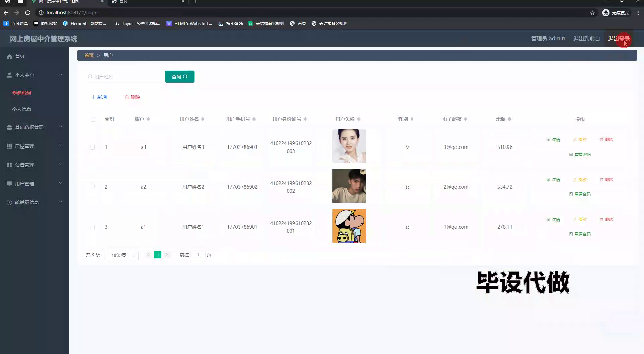The height and width of the screenshot is (354, 644).
Task: Click browser back arrow
Action: [6, 13]
